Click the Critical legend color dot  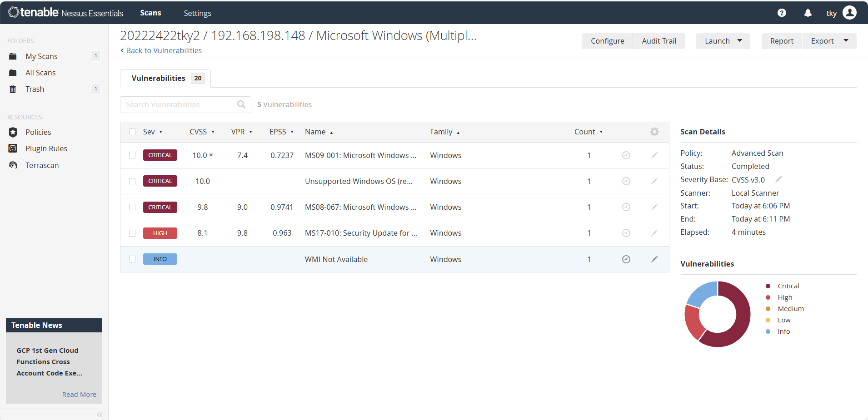click(768, 286)
